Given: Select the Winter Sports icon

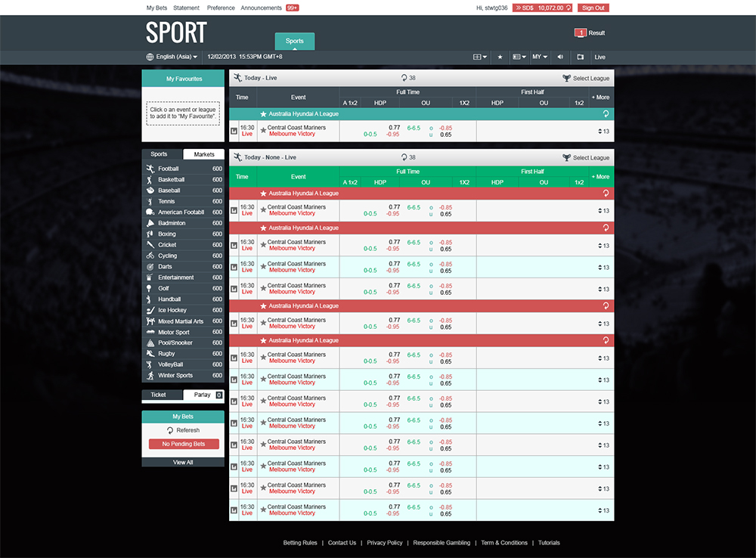Looking at the screenshot, I should pos(150,375).
